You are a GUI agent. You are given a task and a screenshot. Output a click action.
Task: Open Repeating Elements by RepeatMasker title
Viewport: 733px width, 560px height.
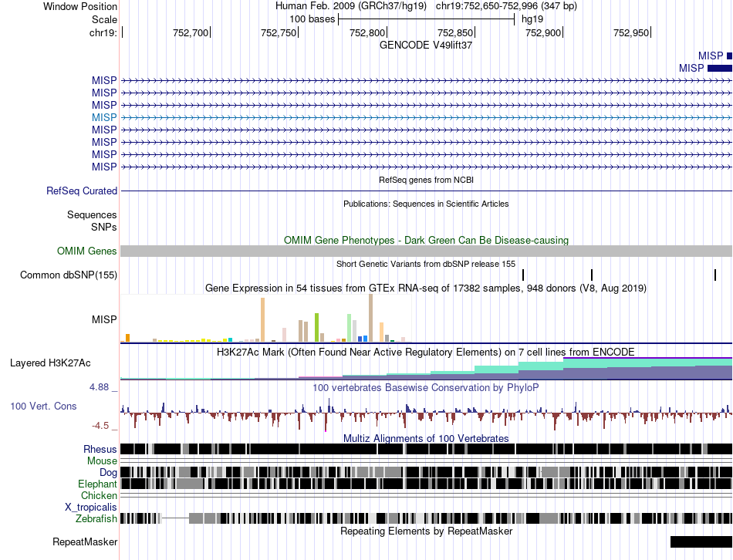click(x=426, y=531)
